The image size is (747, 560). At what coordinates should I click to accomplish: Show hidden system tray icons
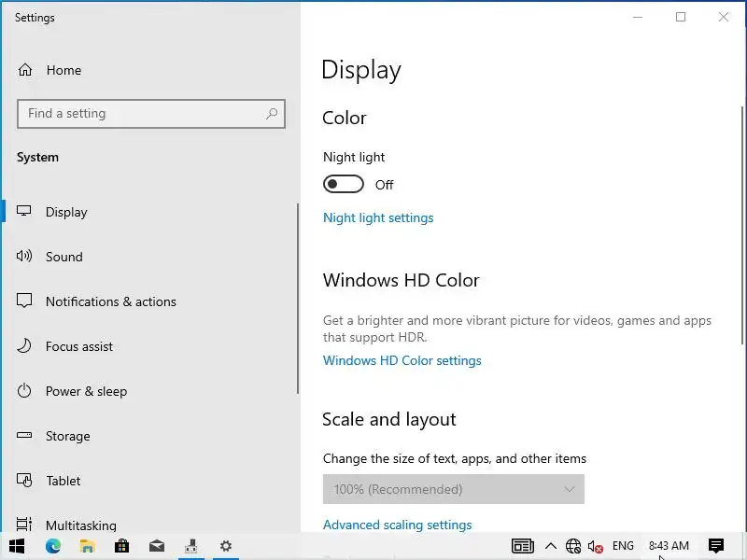click(551, 546)
